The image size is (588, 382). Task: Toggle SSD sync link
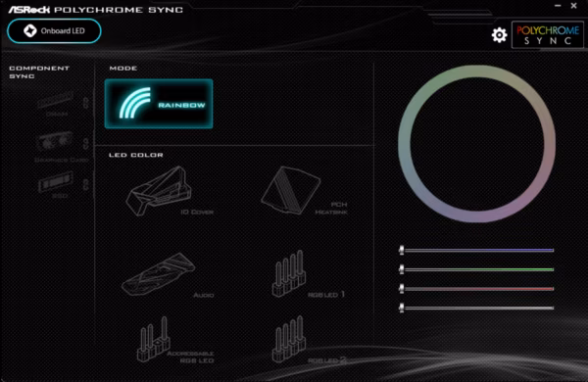coord(86,184)
